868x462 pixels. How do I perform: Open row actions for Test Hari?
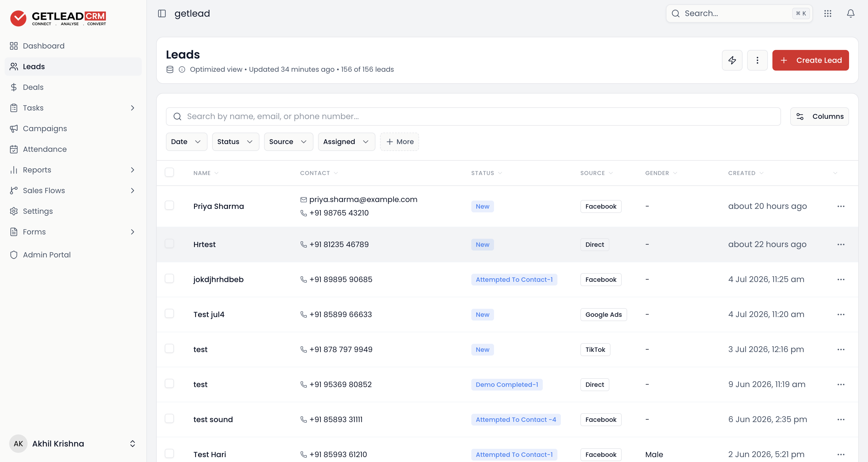coord(841,455)
